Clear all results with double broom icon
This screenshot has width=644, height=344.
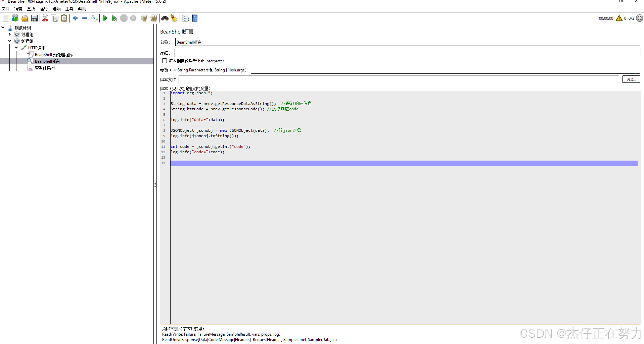(153, 18)
